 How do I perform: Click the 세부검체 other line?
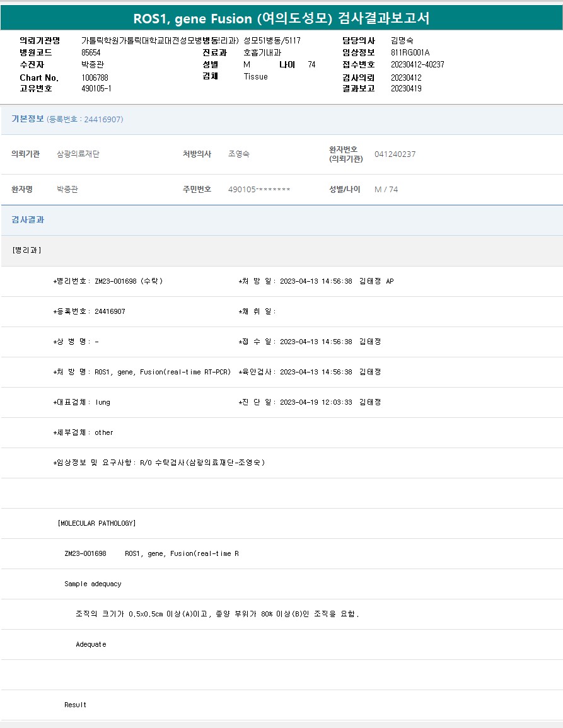click(x=83, y=432)
